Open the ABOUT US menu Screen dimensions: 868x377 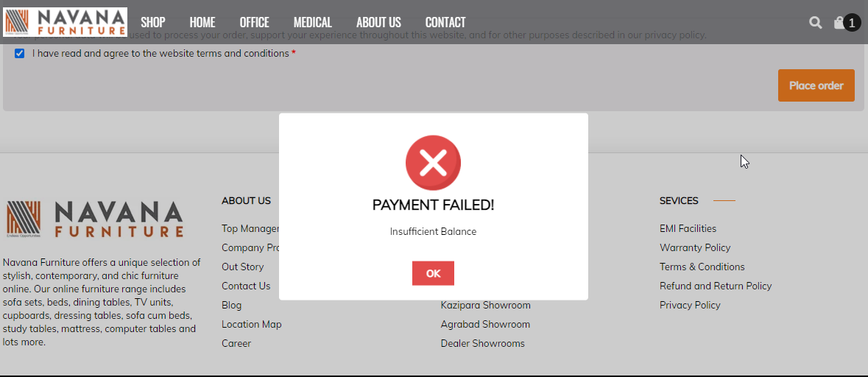click(378, 23)
